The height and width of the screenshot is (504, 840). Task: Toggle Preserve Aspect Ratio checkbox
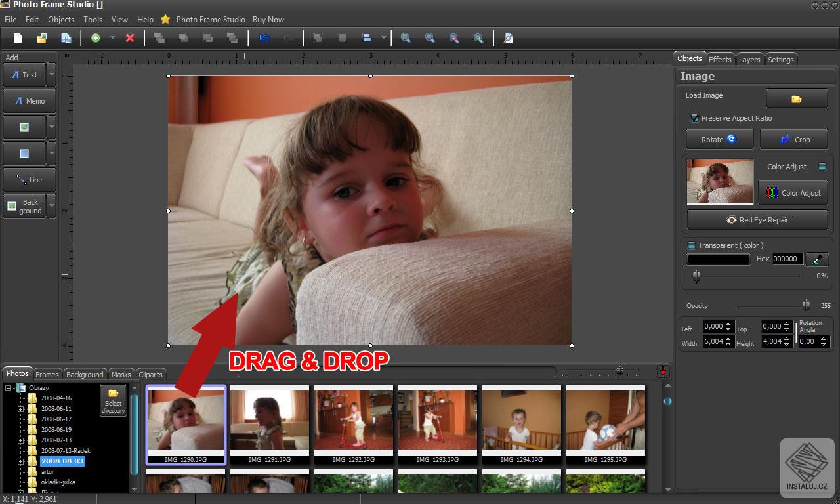(x=694, y=118)
